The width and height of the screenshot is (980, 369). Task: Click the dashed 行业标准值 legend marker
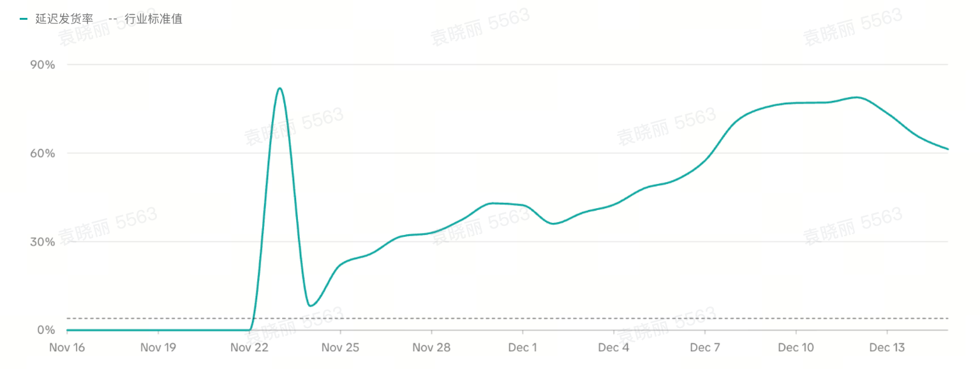113,19
